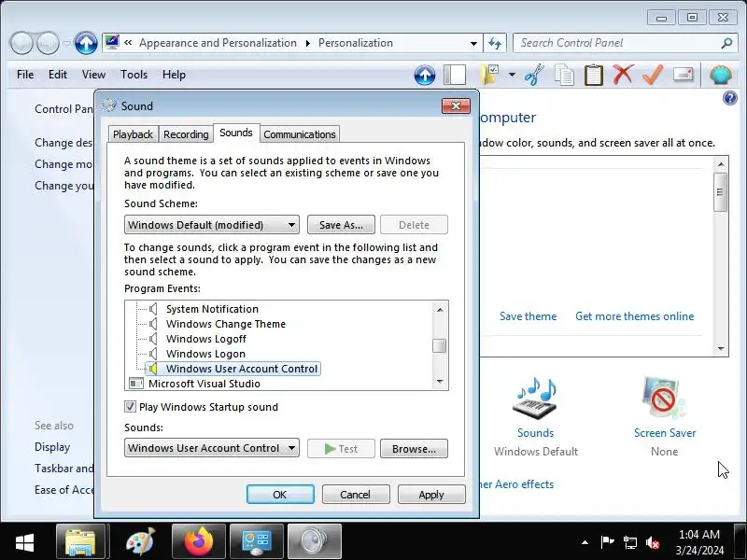
Task: Open the Sounds file dropdown
Action: coord(212,448)
